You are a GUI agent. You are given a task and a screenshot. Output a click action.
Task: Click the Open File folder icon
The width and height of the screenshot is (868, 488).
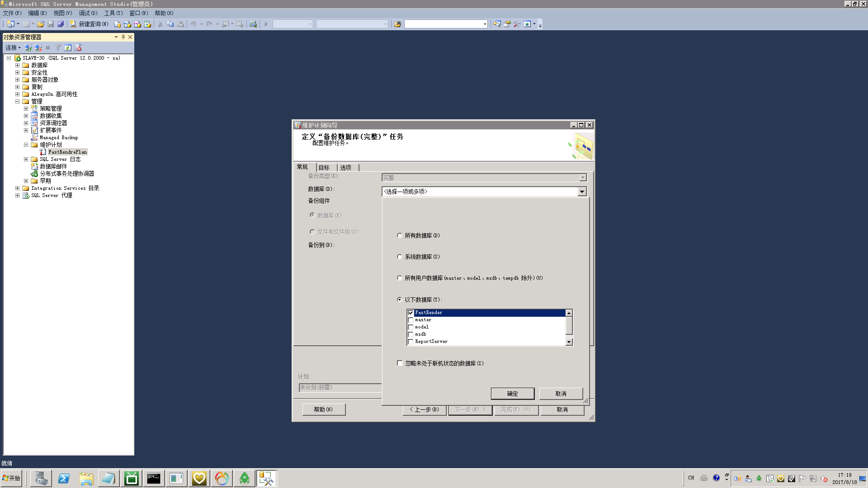pos(41,24)
